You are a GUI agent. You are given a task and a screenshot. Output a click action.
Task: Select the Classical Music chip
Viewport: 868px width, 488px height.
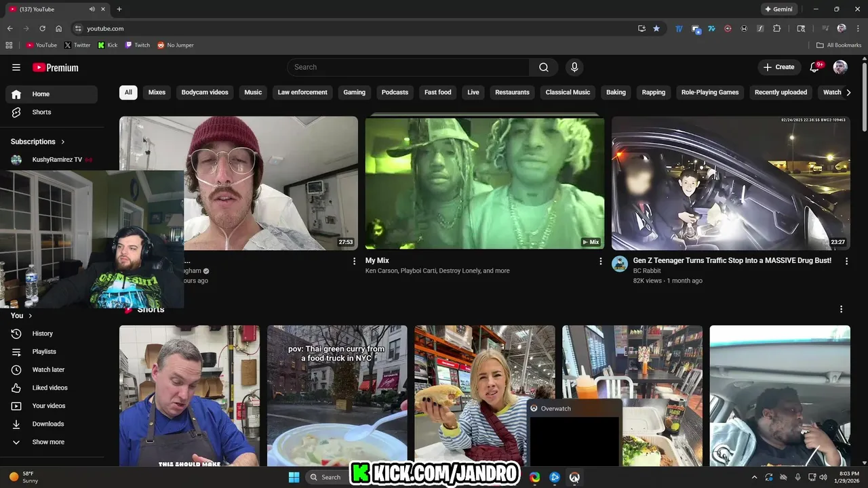click(x=568, y=92)
